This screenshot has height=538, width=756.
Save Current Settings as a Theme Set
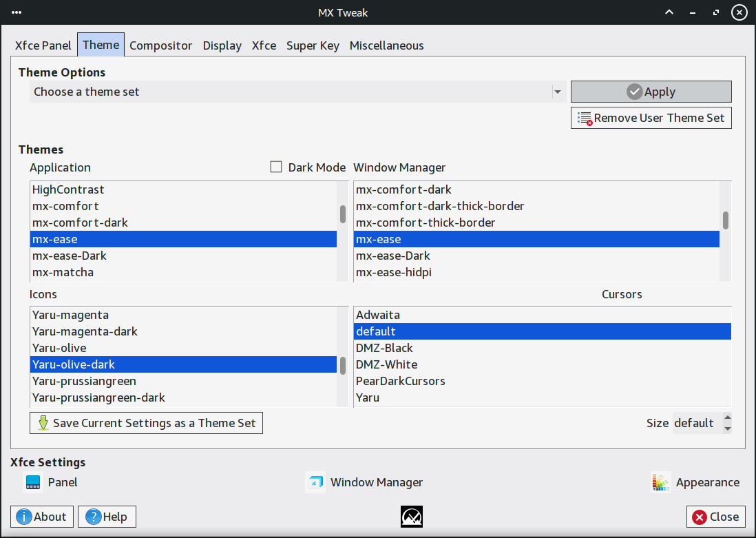point(146,423)
